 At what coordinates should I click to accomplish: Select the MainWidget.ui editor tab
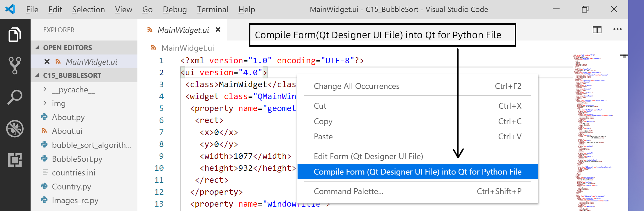coord(182,29)
